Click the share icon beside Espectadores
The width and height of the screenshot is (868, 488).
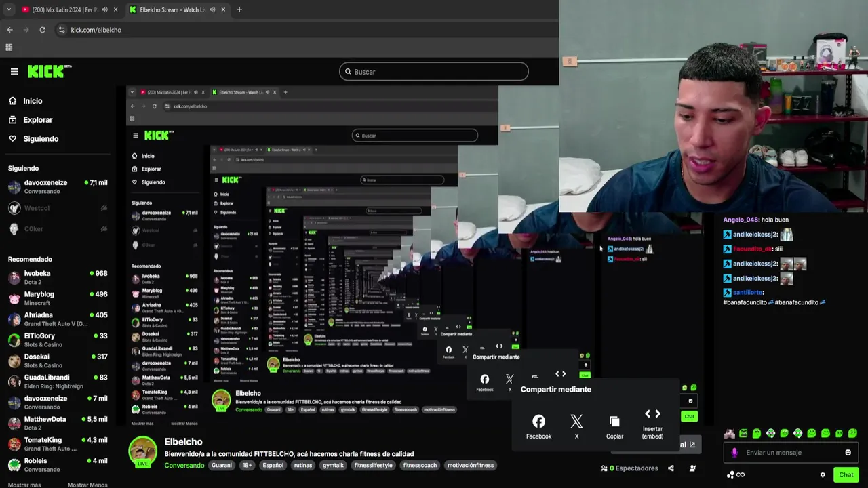(x=671, y=468)
